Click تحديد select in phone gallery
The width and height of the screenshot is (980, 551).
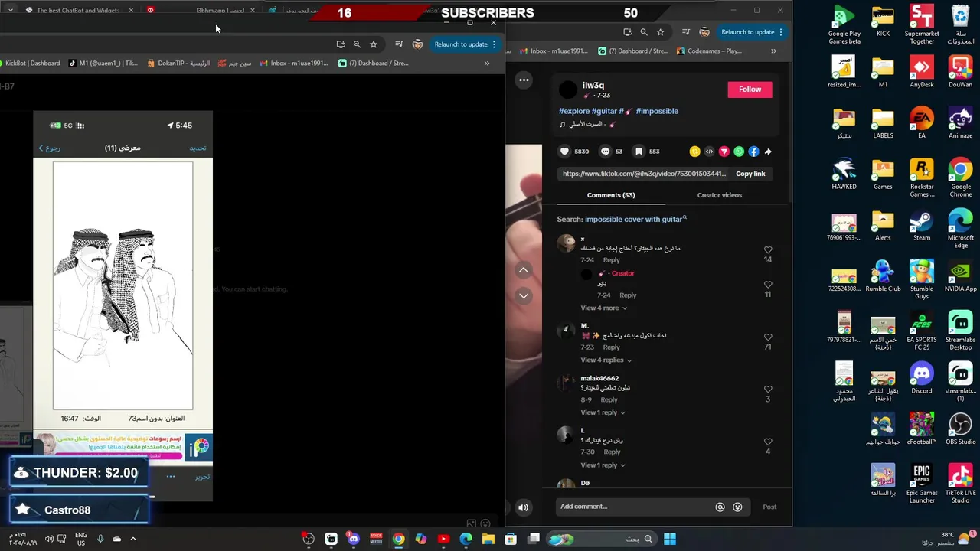198,148
